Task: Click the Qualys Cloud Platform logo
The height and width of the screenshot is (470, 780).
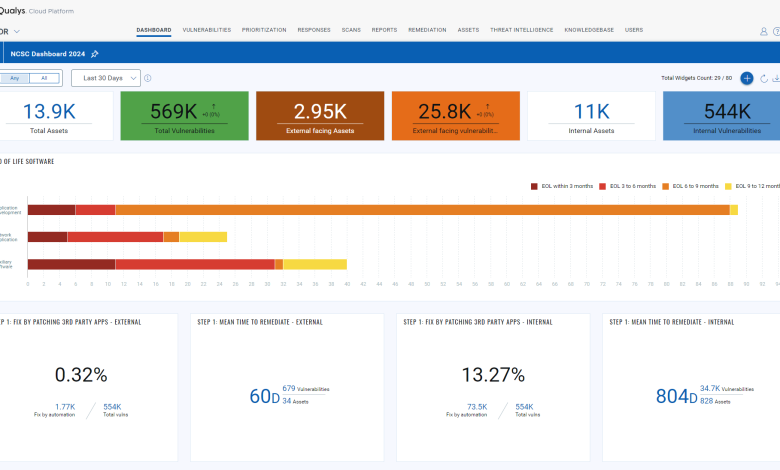Action: click(37, 10)
